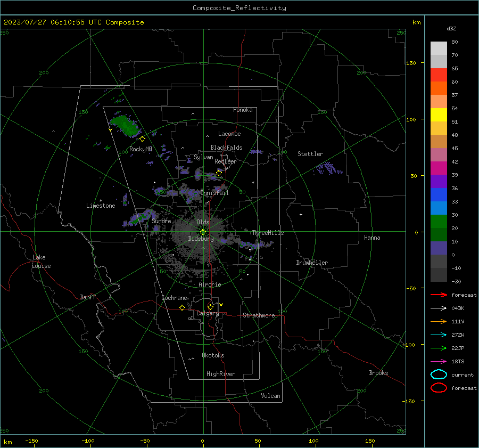
Task: Click the Limestone label
Action: [x=101, y=206]
